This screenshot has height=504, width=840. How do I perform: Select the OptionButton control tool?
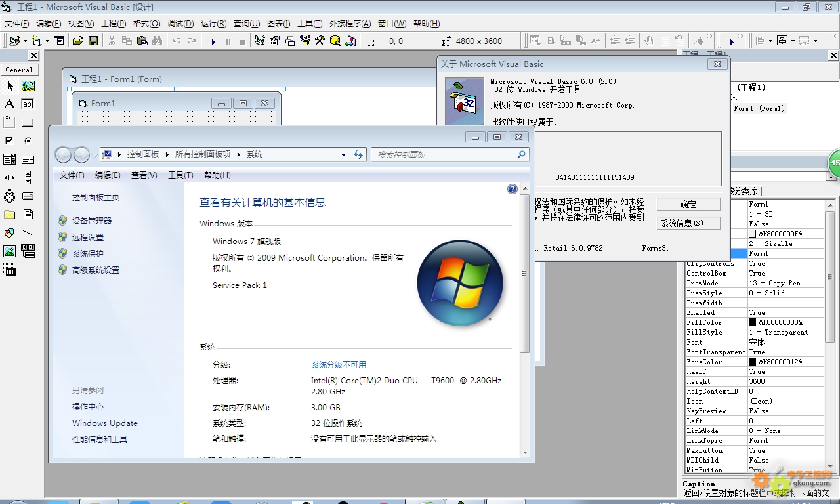click(28, 140)
